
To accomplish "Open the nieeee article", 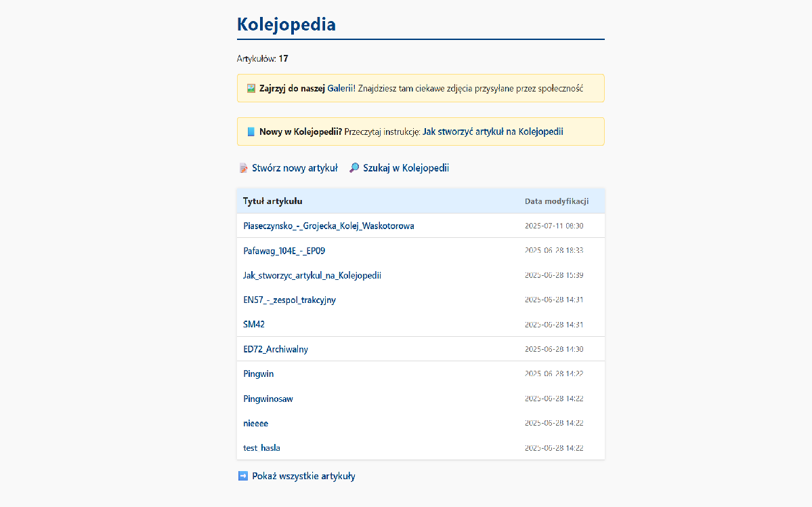I will coord(256,423).
